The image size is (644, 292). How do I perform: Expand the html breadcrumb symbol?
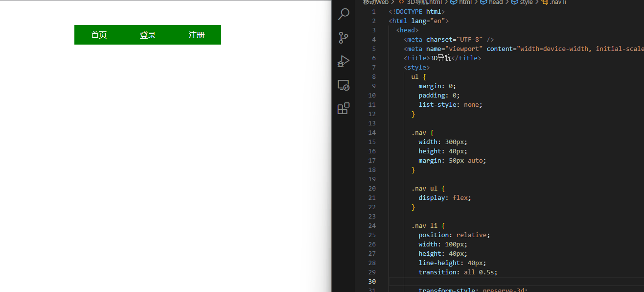click(465, 2)
